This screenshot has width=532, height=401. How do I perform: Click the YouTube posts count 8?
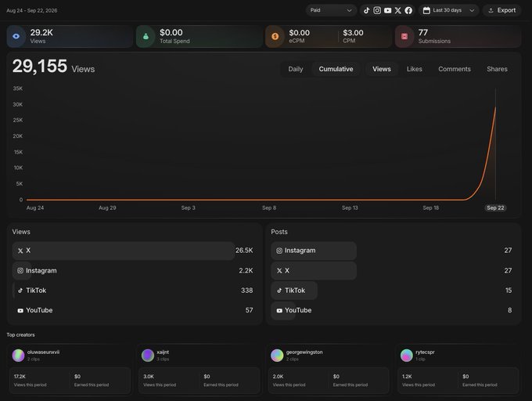pos(509,310)
